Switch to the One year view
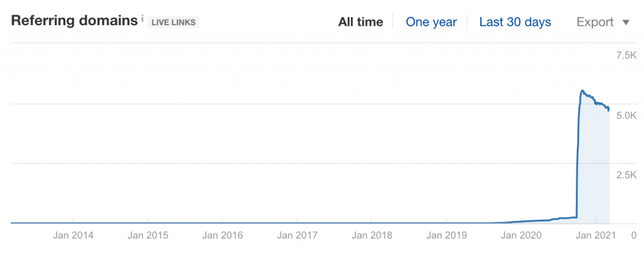Screen dimensions: 644x253 431,22
